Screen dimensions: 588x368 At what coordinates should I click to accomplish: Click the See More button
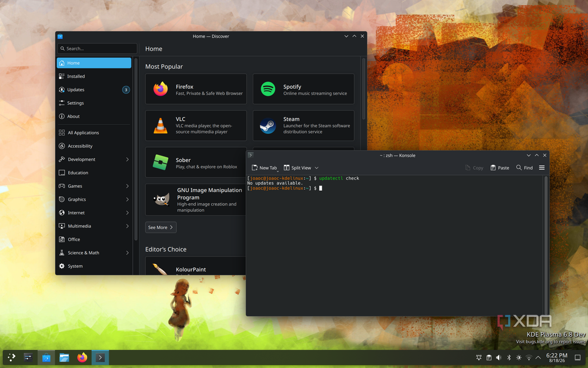point(161,227)
